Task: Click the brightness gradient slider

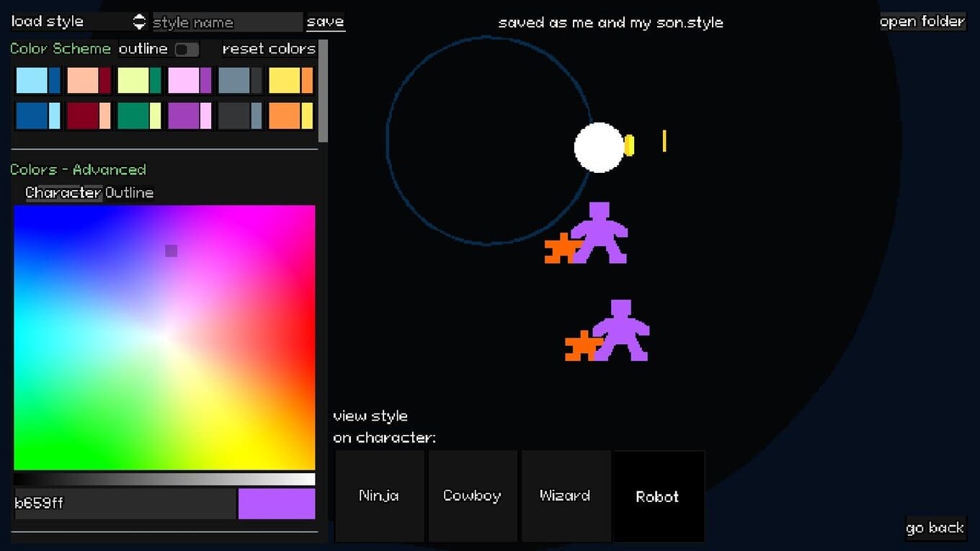Action: tap(164, 479)
